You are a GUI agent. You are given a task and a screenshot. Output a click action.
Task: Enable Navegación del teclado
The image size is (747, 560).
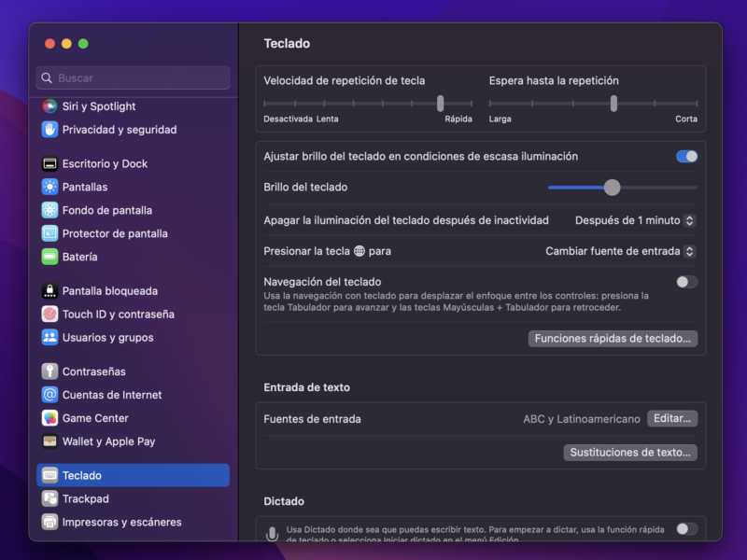[x=686, y=282]
